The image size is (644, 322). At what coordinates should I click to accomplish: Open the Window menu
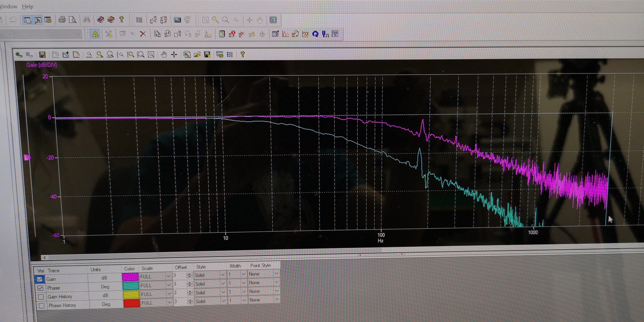[x=8, y=7]
